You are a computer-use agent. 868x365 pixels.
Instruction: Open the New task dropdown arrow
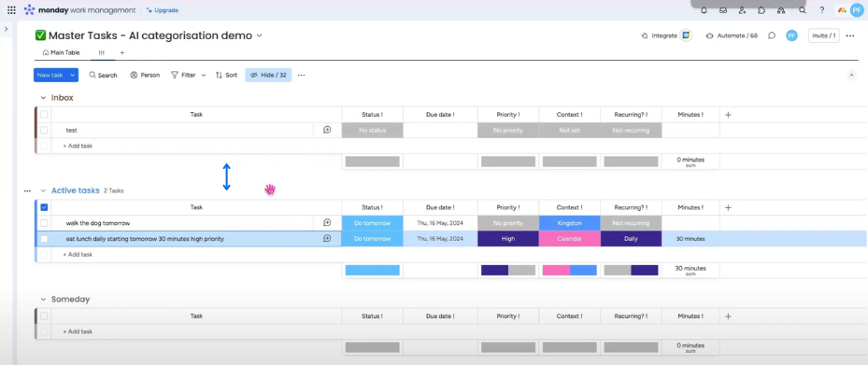click(73, 75)
